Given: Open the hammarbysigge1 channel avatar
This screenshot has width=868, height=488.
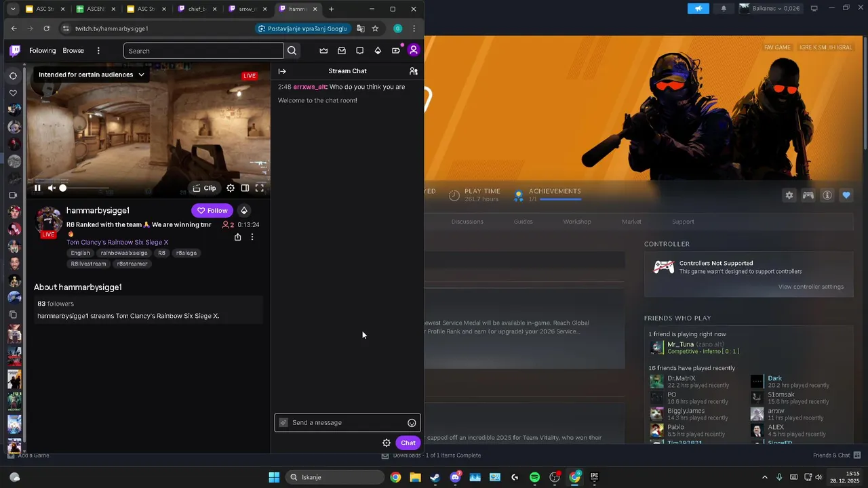Looking at the screenshot, I should coord(49,221).
